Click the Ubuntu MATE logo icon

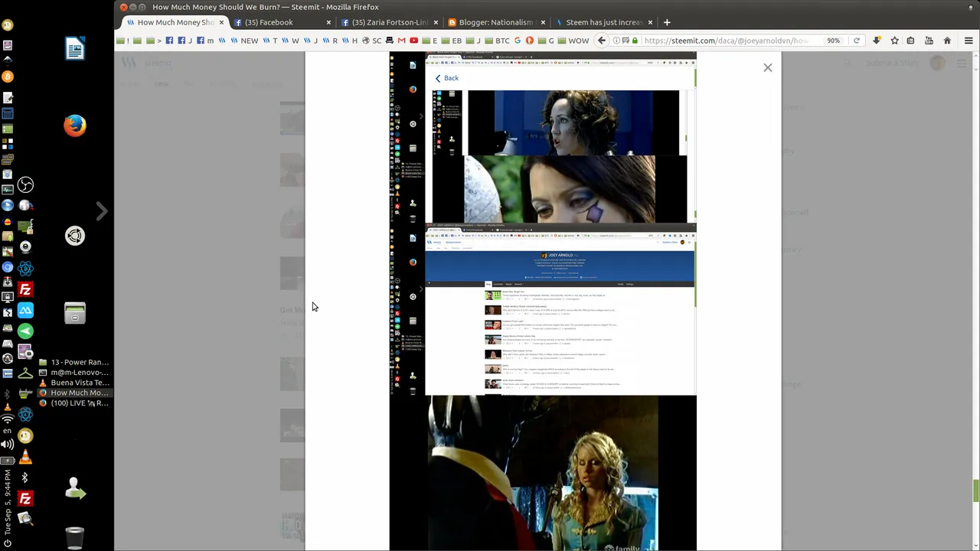74,236
